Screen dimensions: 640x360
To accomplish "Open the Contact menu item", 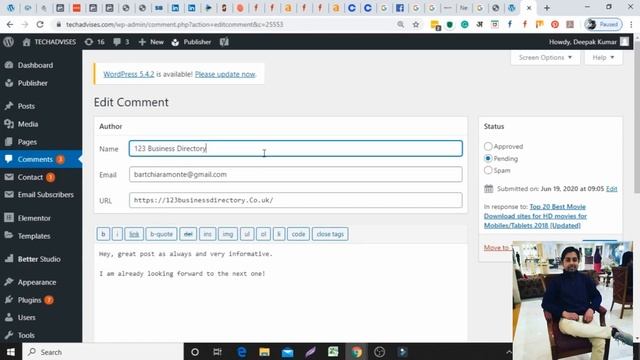I will [30, 177].
